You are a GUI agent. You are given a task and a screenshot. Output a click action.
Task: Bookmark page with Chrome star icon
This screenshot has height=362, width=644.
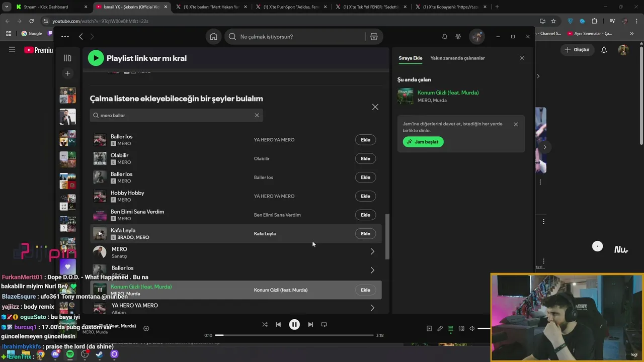[x=553, y=21]
